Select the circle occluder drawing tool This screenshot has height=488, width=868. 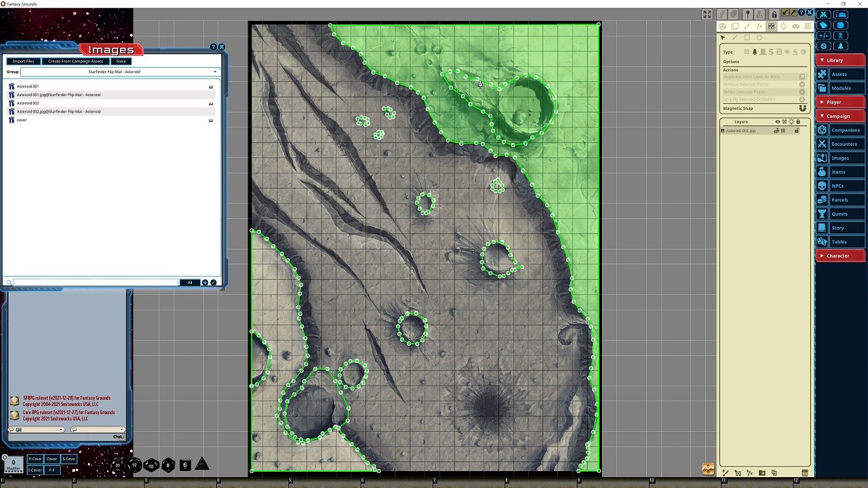tap(759, 37)
